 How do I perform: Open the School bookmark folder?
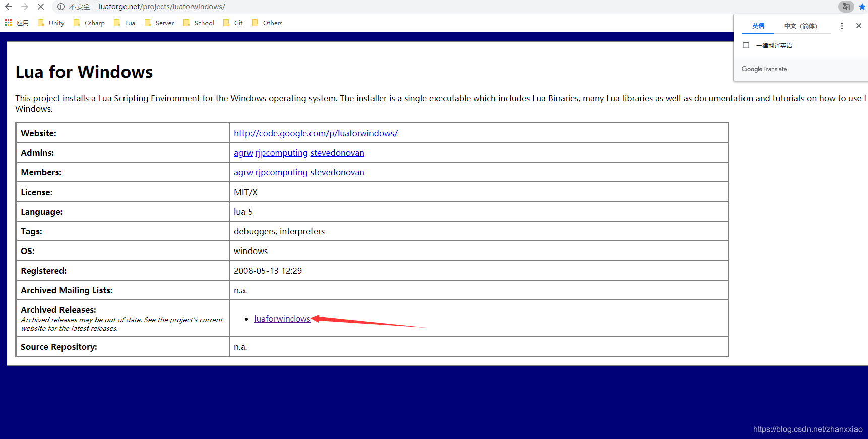pyautogui.click(x=199, y=23)
